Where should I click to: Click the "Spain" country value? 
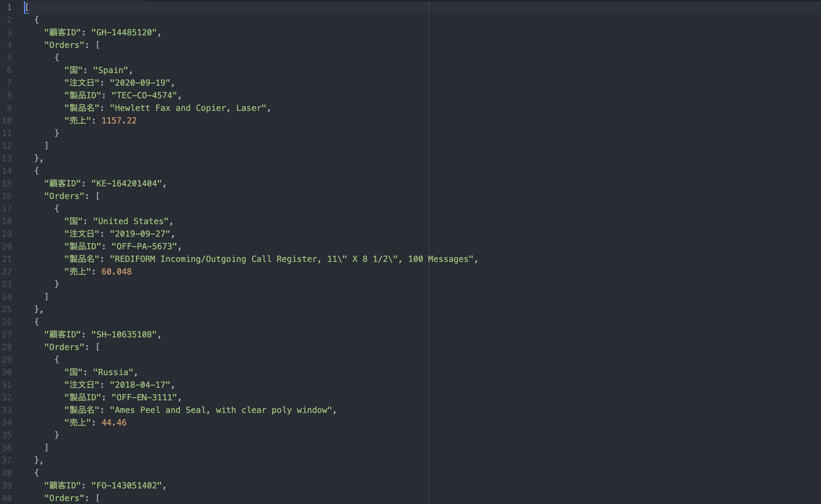[x=110, y=70]
